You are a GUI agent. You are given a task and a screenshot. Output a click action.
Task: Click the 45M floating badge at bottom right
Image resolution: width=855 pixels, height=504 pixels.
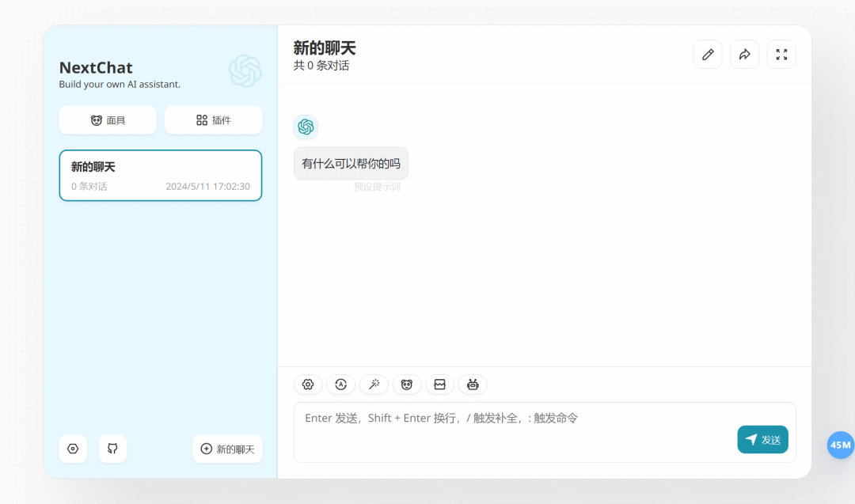pyautogui.click(x=840, y=445)
